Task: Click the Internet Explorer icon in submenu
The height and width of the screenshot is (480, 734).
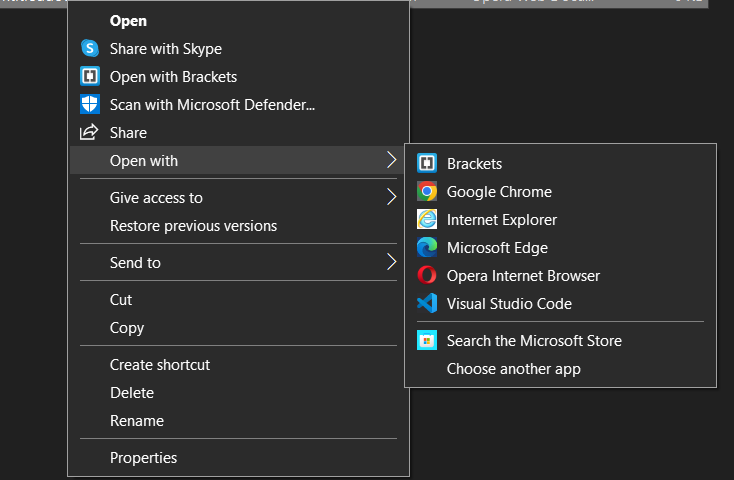Action: 427,220
